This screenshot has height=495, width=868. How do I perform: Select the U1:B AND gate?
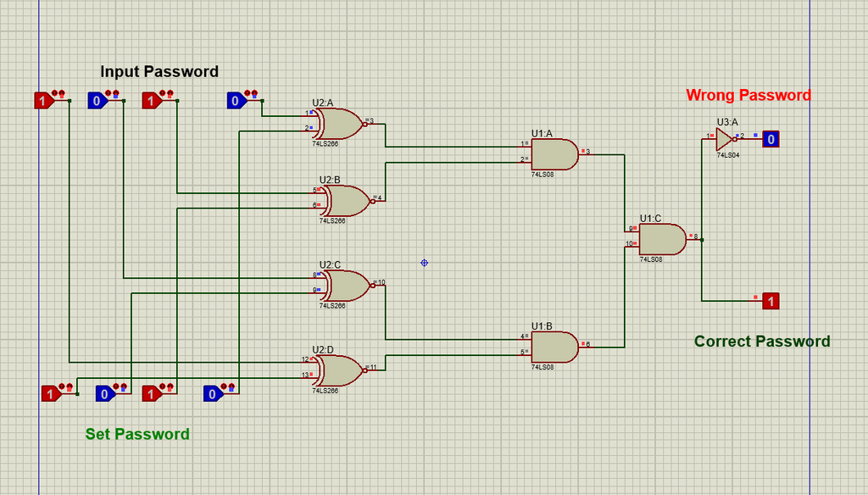coord(554,348)
